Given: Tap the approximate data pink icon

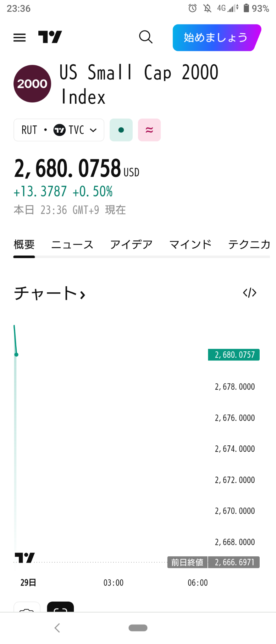Looking at the screenshot, I should [x=149, y=130].
